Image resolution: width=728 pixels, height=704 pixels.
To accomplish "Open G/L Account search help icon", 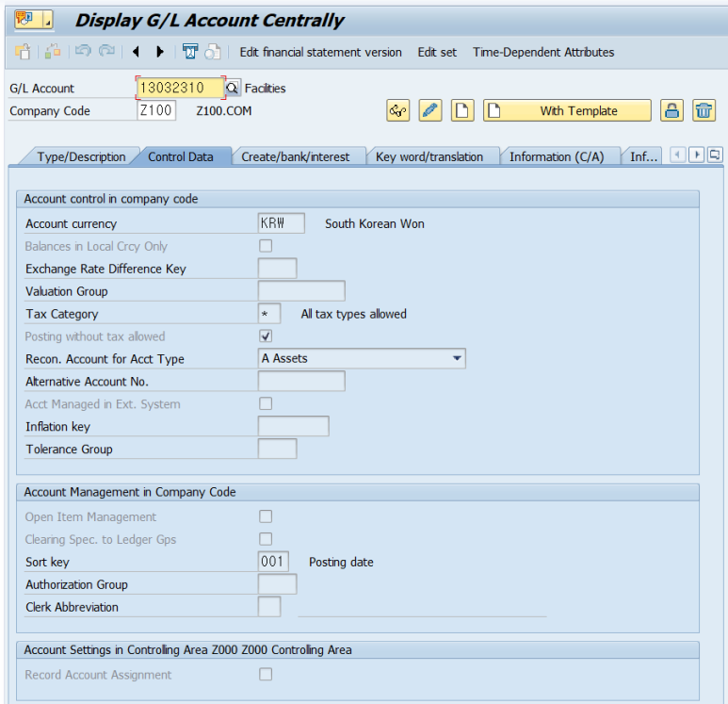I will pos(232,88).
